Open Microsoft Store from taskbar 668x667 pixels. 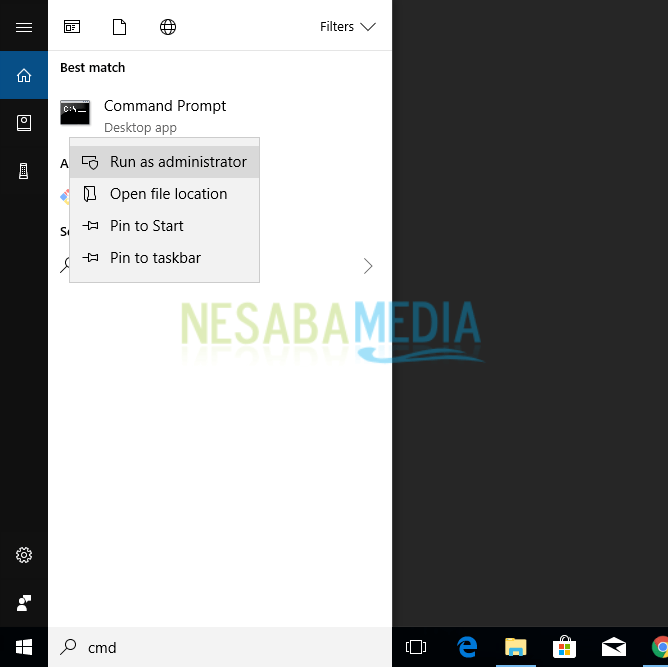[x=564, y=647]
